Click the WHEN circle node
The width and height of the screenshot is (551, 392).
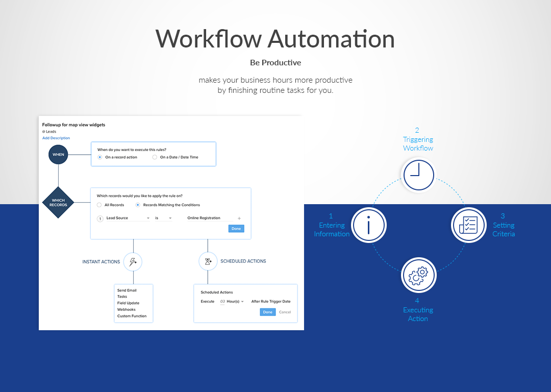(x=58, y=154)
